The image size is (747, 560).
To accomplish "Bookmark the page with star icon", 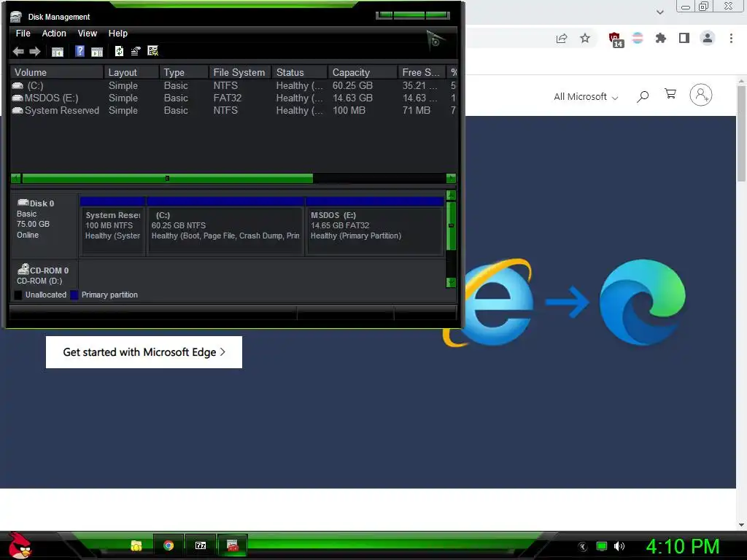I will point(585,38).
